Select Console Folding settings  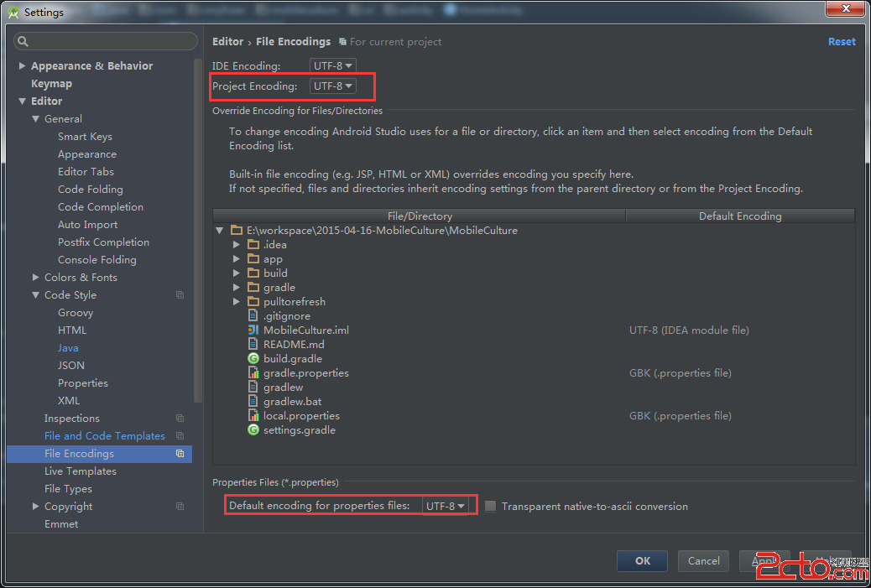click(97, 260)
